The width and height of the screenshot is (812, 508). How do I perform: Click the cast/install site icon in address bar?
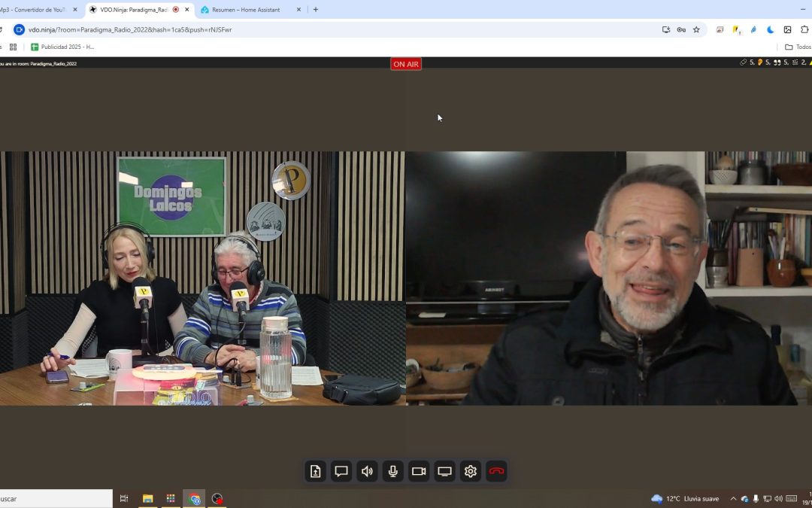coord(666,29)
